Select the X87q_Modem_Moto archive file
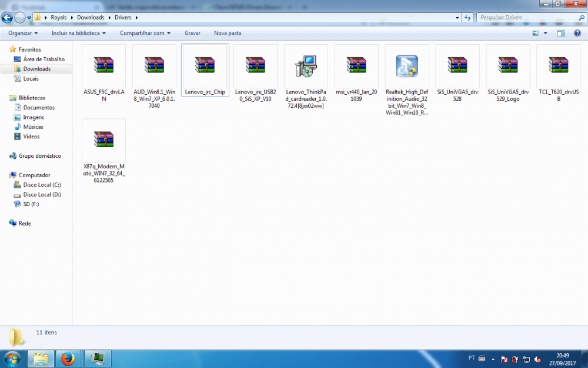This screenshot has width=588, height=368. 103,140
